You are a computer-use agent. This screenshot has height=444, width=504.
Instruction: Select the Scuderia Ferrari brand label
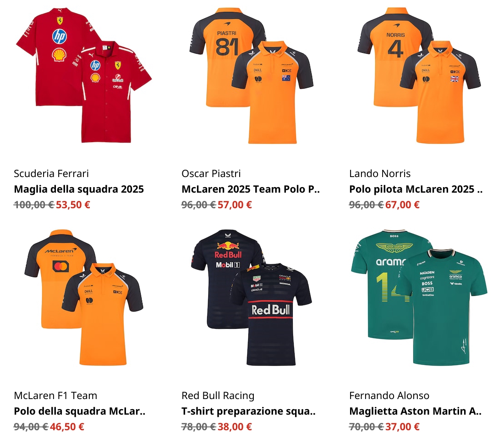[x=51, y=174]
